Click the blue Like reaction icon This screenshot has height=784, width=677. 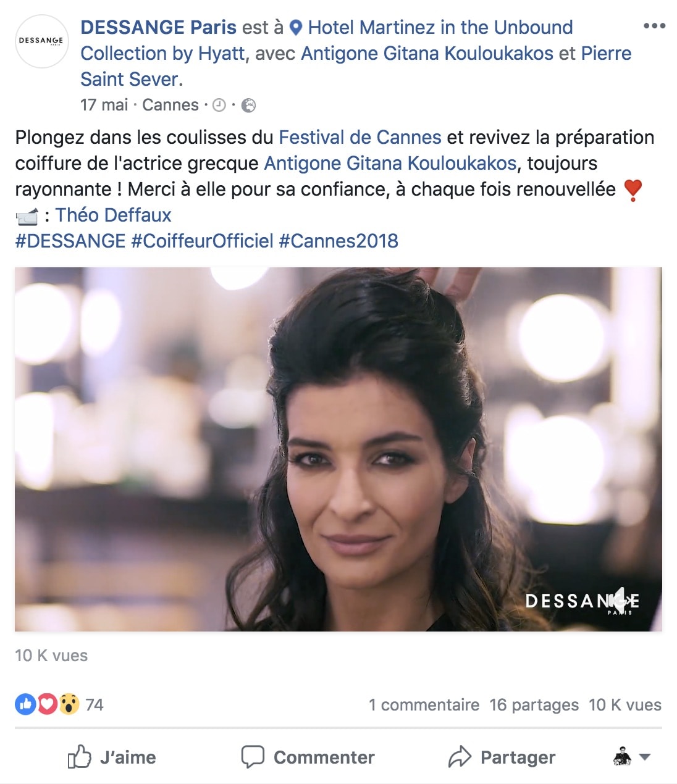pyautogui.click(x=25, y=704)
